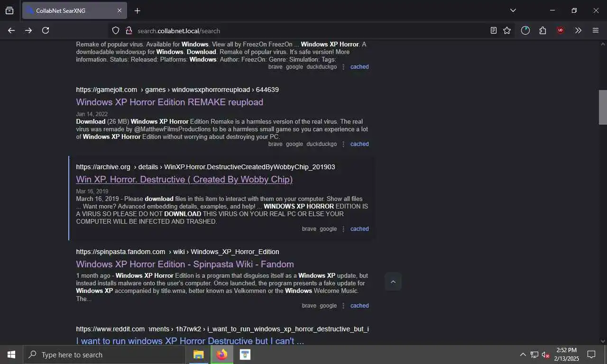Screen dimensions: 607x364
Task: Select the CollabNet SearXNG tab
Action: [74, 10]
